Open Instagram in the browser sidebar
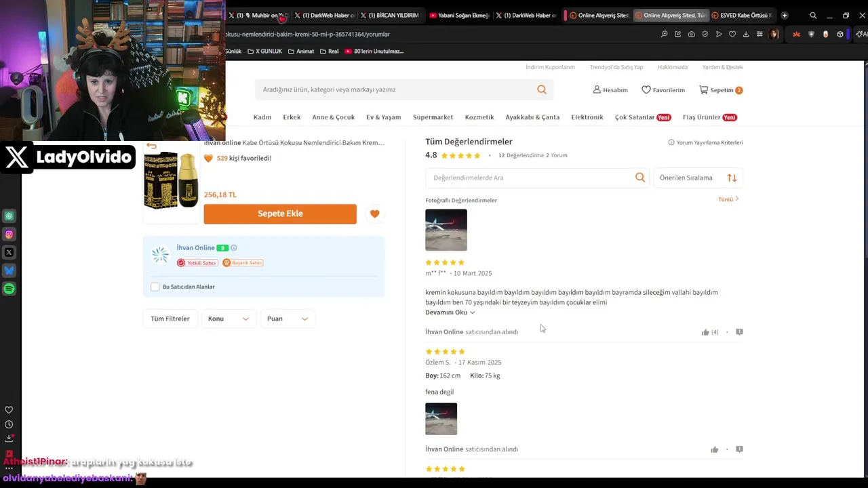Image resolution: width=868 pixels, height=488 pixels. click(9, 235)
